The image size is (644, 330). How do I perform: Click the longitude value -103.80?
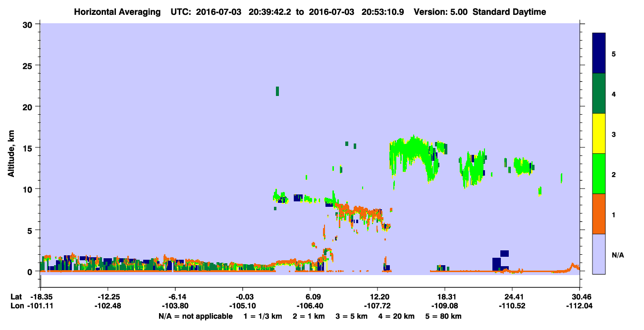pos(175,306)
